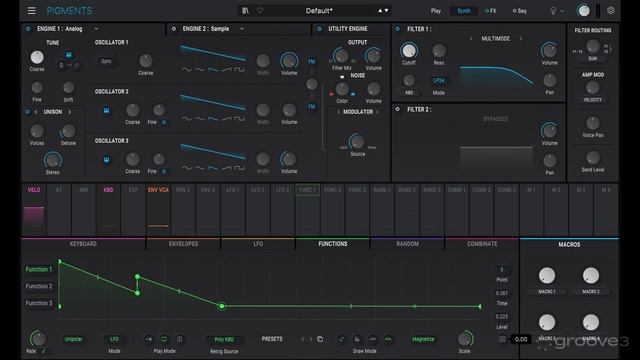Click the Default preset name display

coord(319,11)
